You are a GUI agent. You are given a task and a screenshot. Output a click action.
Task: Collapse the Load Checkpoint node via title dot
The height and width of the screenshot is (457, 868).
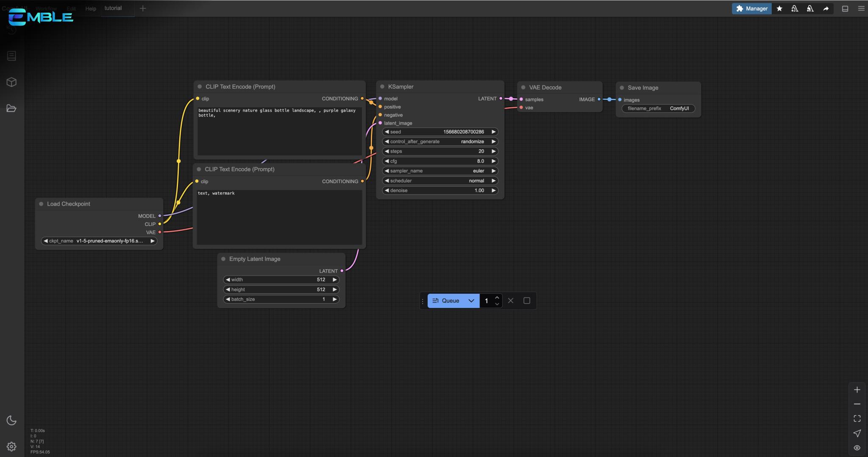(x=41, y=204)
